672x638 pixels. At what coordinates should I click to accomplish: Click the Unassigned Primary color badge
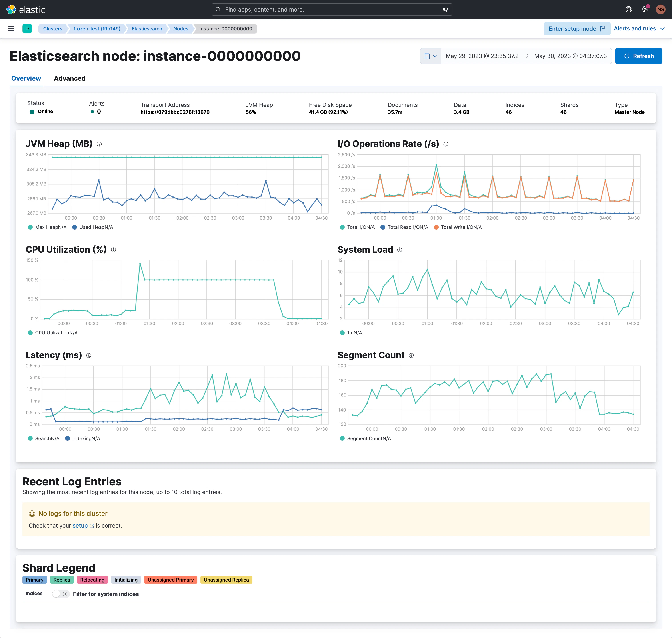(170, 580)
